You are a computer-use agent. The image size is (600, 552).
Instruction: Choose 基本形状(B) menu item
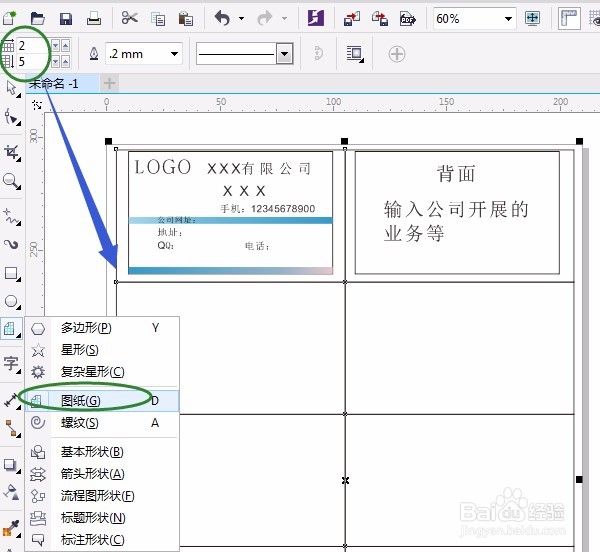pyautogui.click(x=102, y=452)
